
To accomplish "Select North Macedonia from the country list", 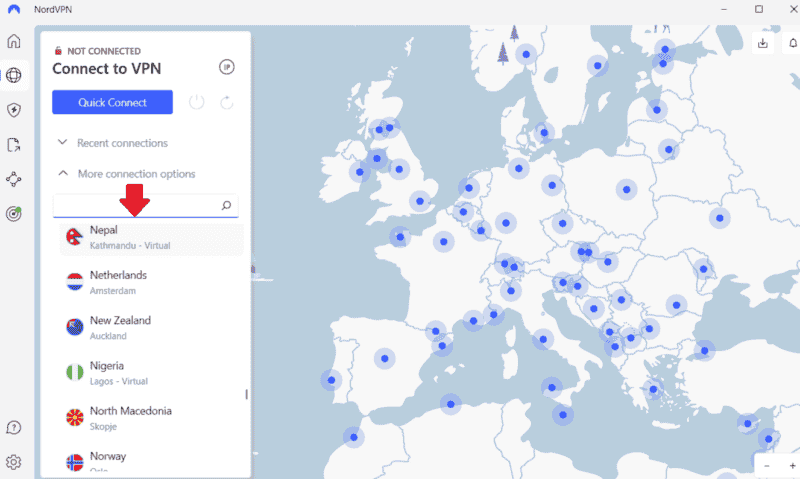I will 152,418.
